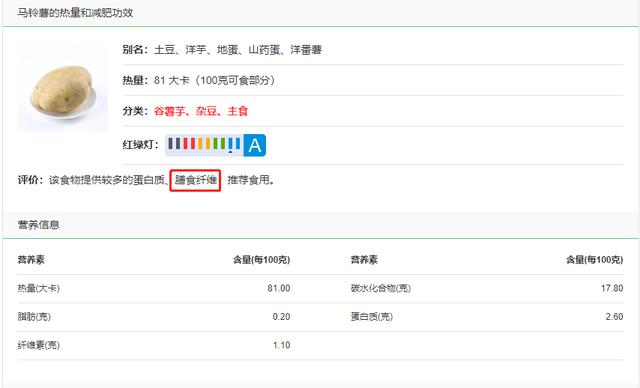Select the 81.00 calorie value
640x388 pixels.
click(x=279, y=288)
